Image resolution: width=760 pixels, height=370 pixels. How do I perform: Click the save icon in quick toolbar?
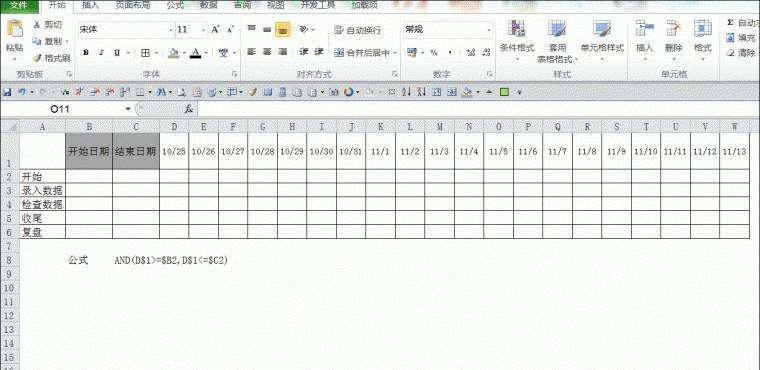pyautogui.click(x=7, y=92)
